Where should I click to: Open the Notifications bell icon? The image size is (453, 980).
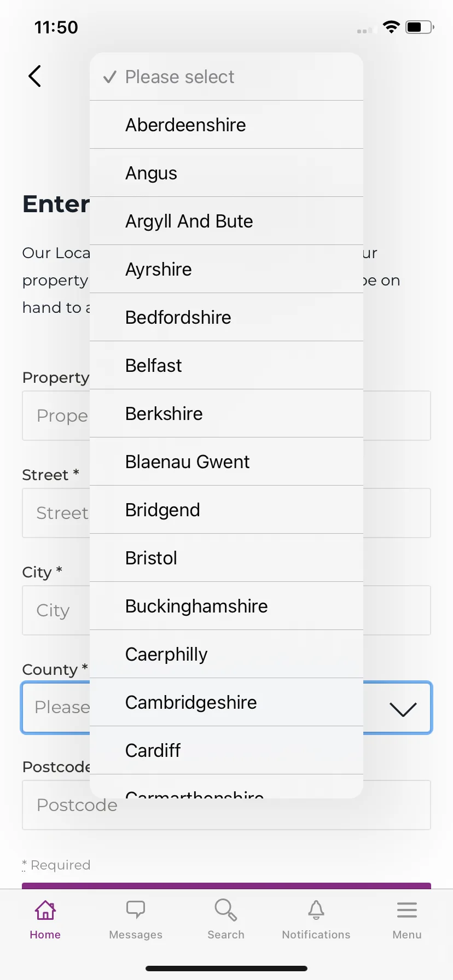coord(316,910)
